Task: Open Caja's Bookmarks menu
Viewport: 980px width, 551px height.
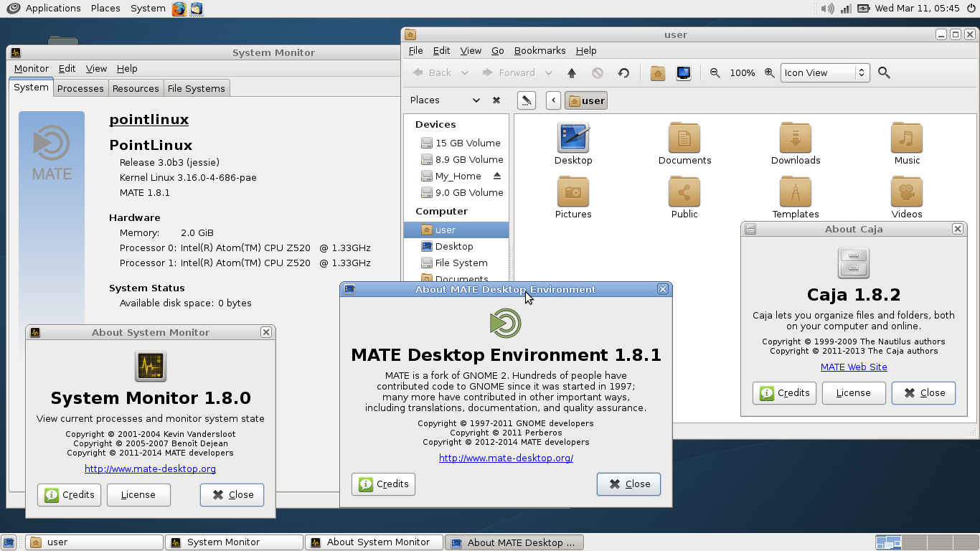Action: pos(540,50)
